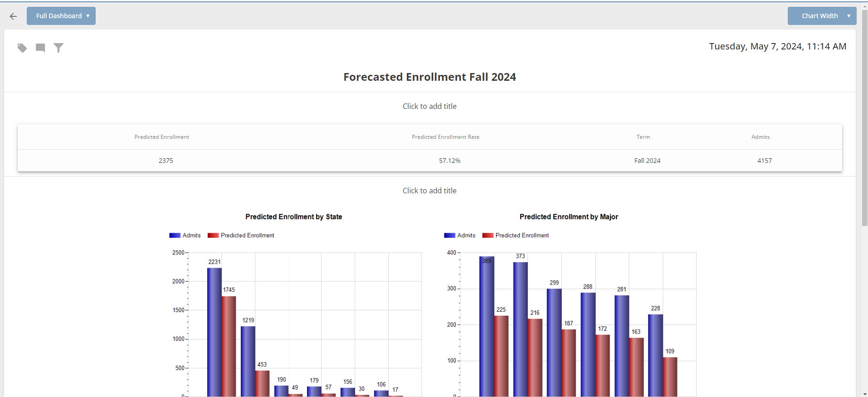Click the 453 Predicted Enrollment bar
Image resolution: width=868 pixels, height=397 pixels.
262,383
